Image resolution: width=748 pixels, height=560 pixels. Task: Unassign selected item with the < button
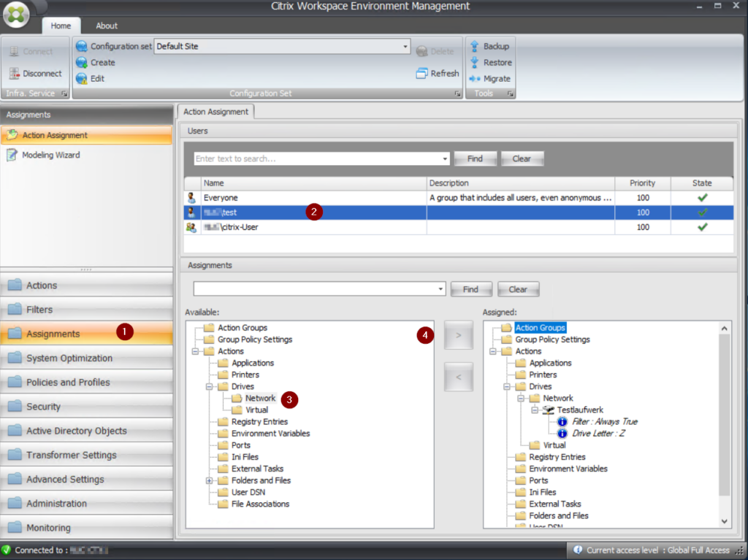pyautogui.click(x=459, y=377)
